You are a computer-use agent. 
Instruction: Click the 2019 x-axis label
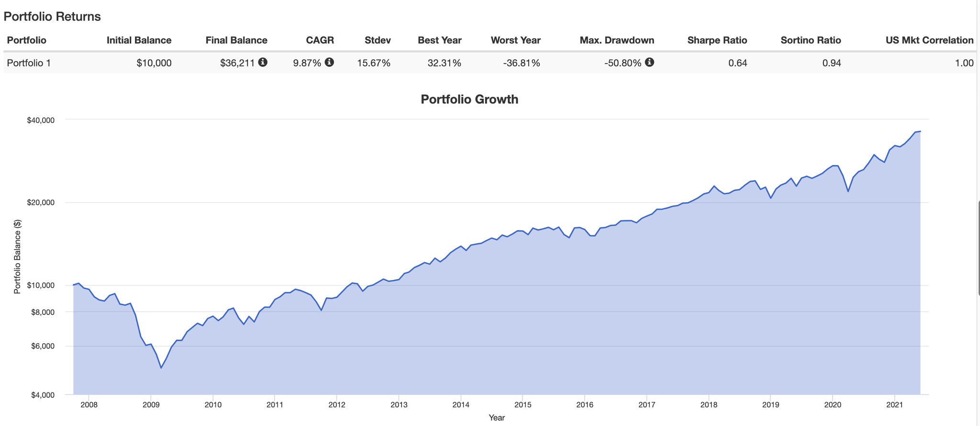tap(770, 404)
